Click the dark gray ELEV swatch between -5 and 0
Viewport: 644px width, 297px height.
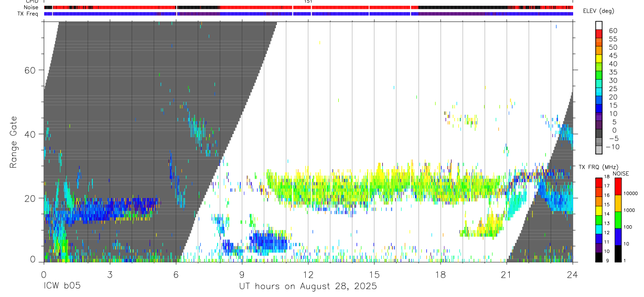click(x=598, y=134)
